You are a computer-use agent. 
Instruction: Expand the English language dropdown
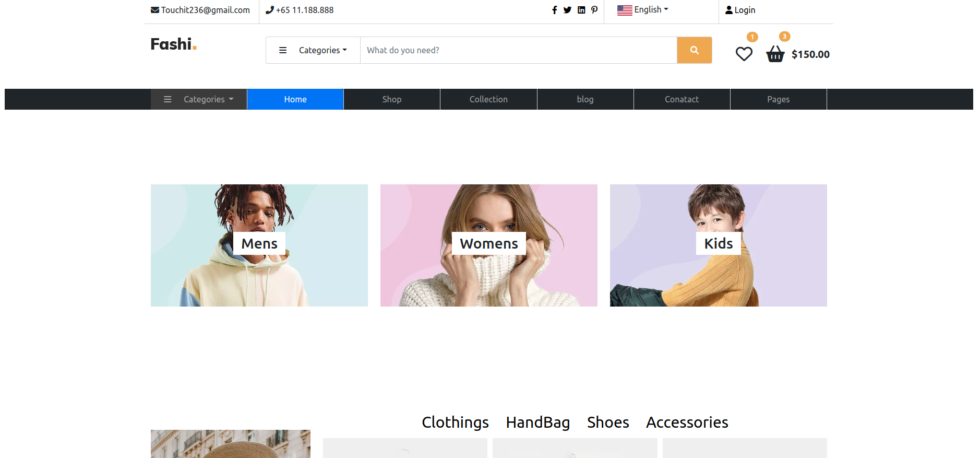(x=643, y=10)
